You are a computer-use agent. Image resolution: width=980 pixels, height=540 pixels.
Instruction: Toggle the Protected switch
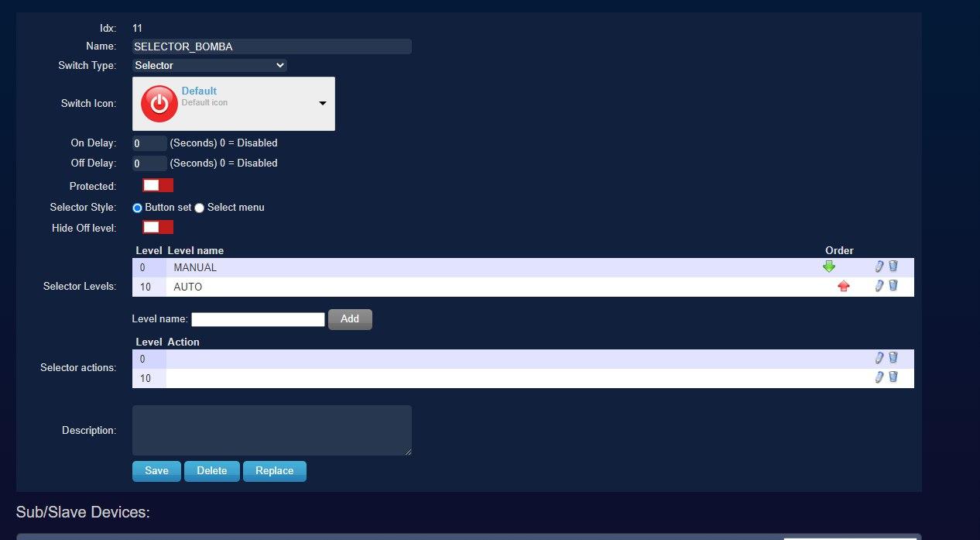click(157, 185)
